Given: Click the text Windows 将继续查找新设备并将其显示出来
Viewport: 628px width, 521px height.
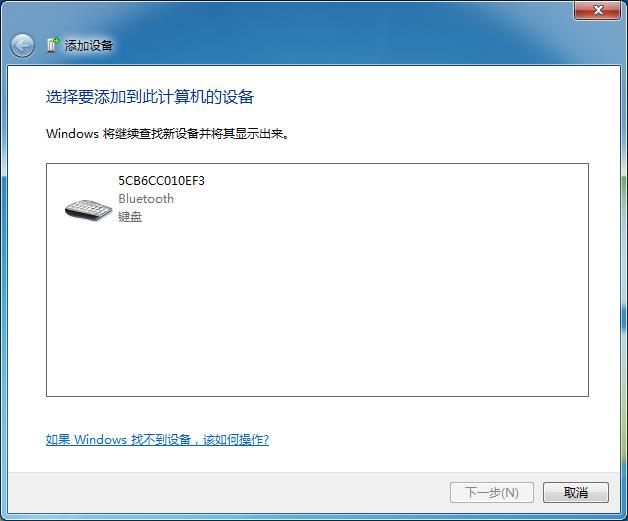Looking at the screenshot, I should pos(167,133).
